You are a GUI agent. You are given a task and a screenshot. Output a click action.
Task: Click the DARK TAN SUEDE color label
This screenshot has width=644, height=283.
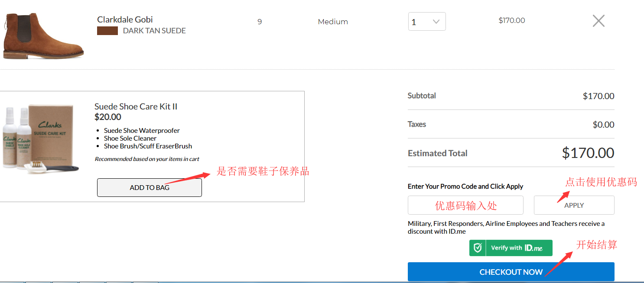[x=154, y=31]
